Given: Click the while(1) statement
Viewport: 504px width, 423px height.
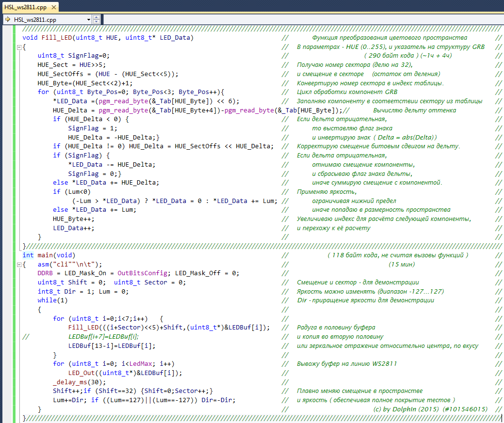Looking at the screenshot, I should tap(52, 300).
